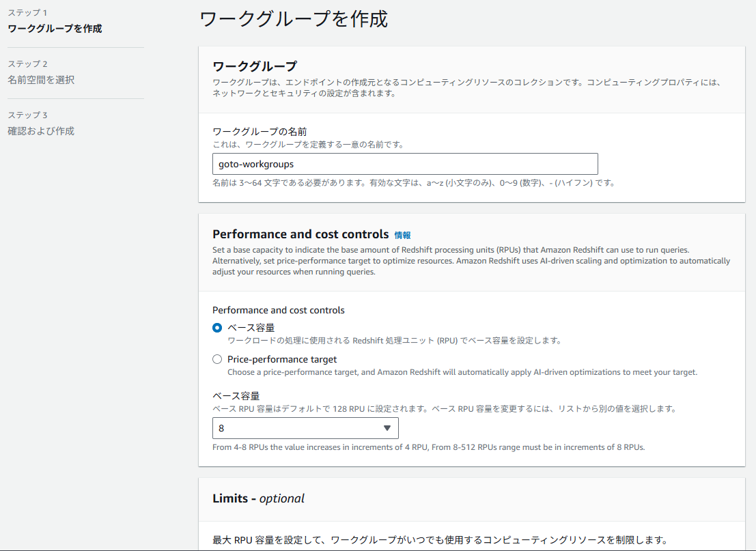
Task: Go to step ワークグループを作成 in sidebar
Action: pos(55,29)
